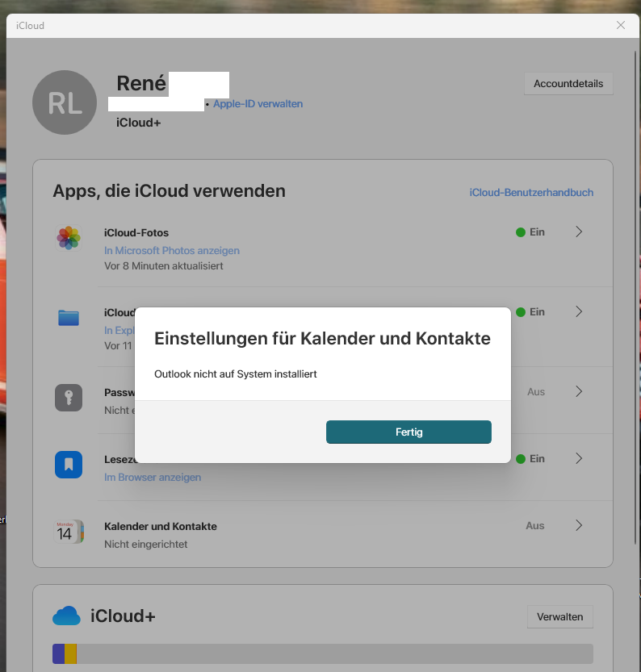
Task: Expand iCloud-Fotos settings chevron
Action: point(579,232)
